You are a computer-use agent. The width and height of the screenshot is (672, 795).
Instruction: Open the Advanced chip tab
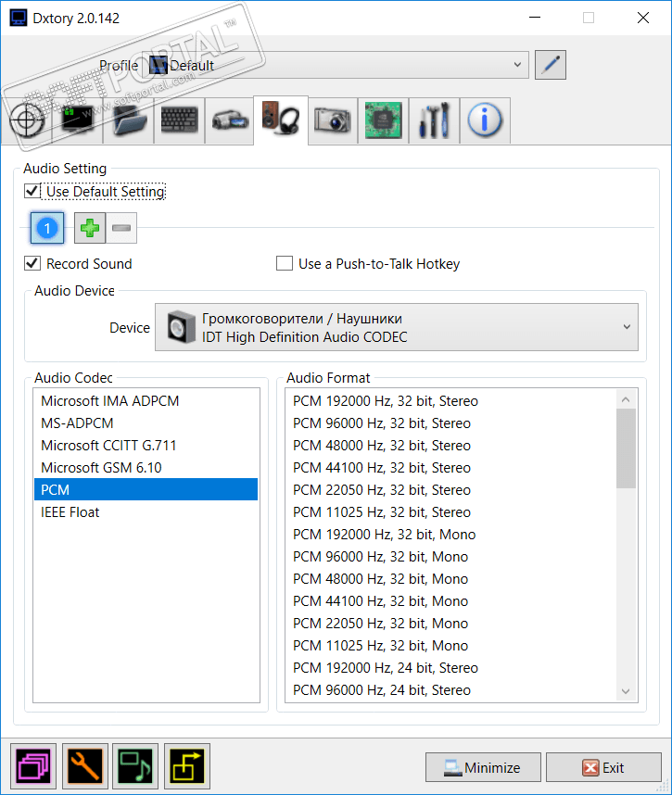pyautogui.click(x=384, y=120)
